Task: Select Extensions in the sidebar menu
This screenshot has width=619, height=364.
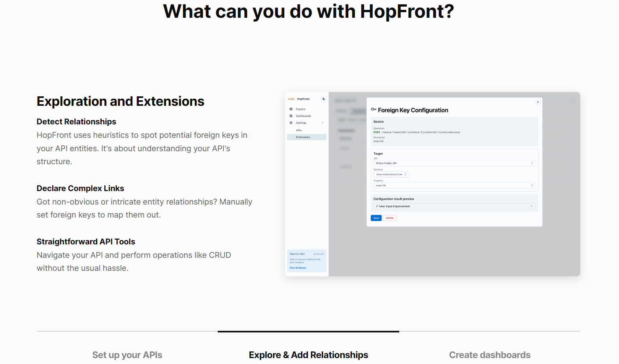Action: [x=307, y=137]
